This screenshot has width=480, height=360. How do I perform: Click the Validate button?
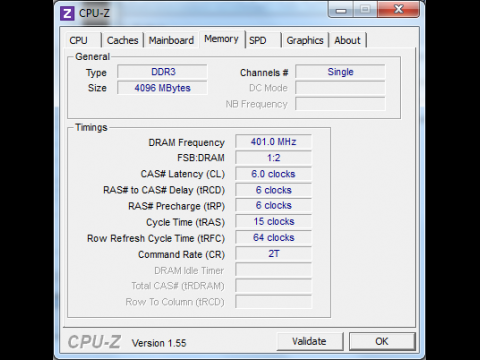click(x=310, y=341)
